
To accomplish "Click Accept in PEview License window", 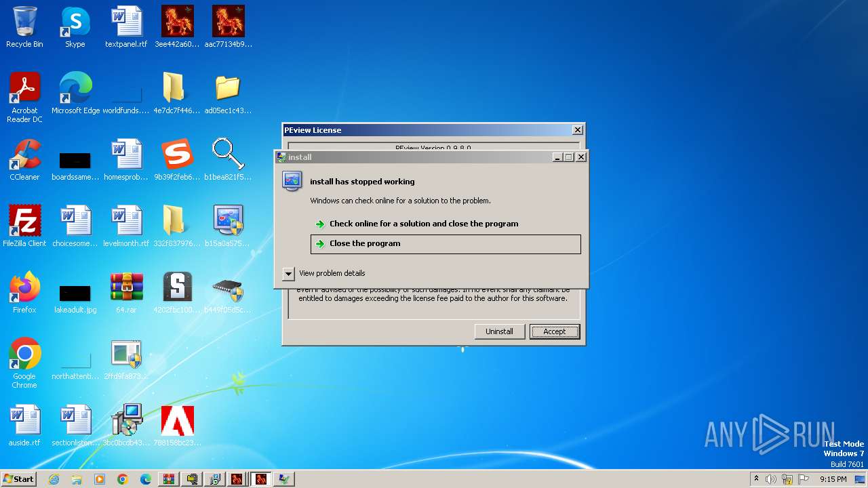I will (x=554, y=331).
